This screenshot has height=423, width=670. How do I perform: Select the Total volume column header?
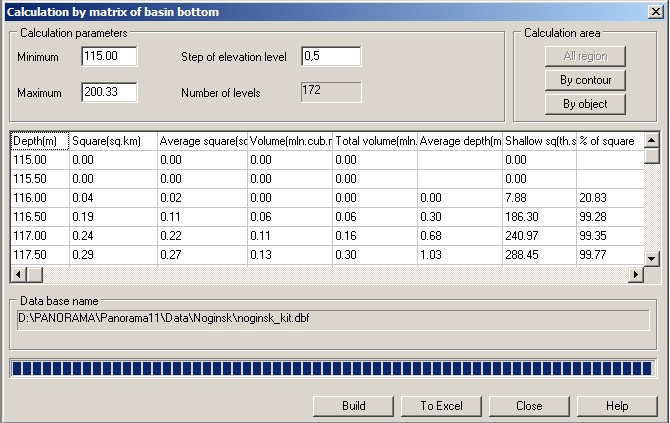pyautogui.click(x=375, y=141)
